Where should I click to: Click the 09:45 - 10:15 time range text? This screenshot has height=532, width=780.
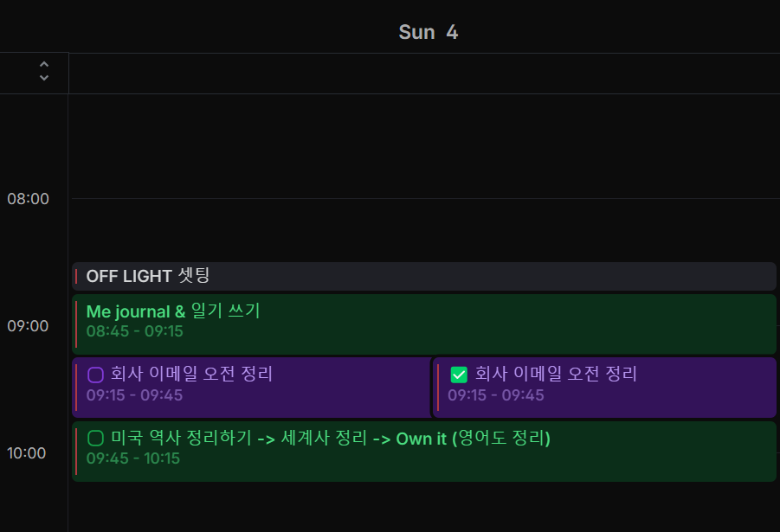pos(132,458)
